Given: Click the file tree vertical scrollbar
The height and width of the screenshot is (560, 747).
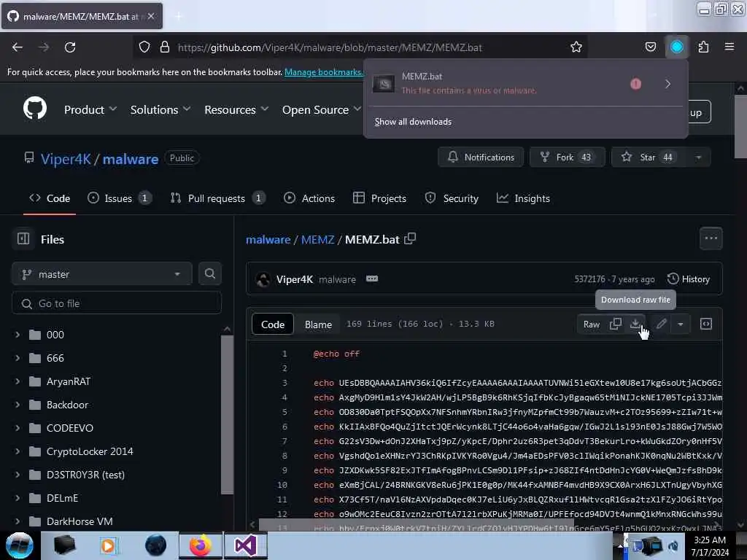Looking at the screenshot, I should (228, 413).
